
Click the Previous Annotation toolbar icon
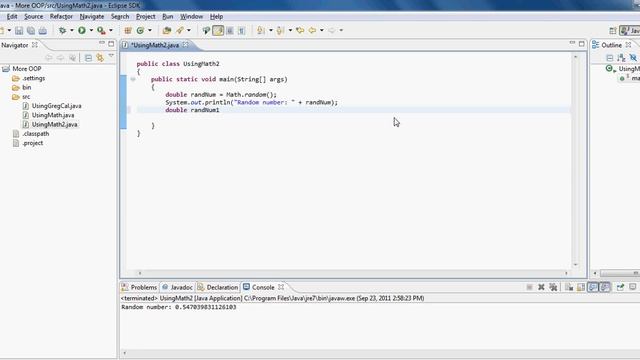coord(280,30)
